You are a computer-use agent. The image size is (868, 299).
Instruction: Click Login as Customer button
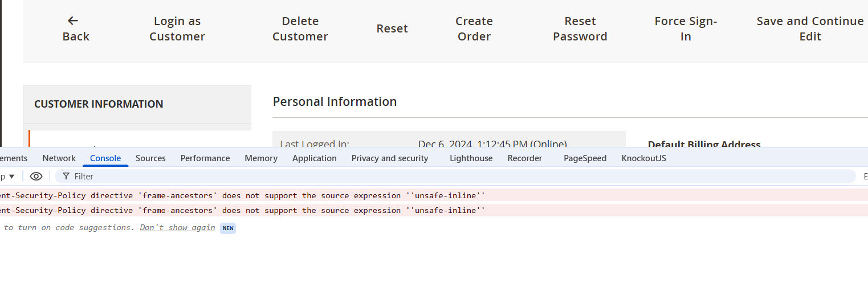point(177,28)
